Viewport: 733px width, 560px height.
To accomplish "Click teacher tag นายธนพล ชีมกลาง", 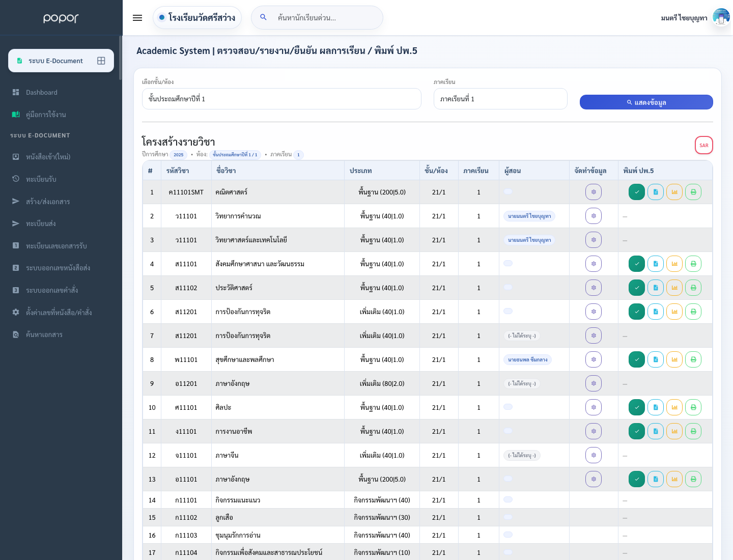I will coord(527,359).
